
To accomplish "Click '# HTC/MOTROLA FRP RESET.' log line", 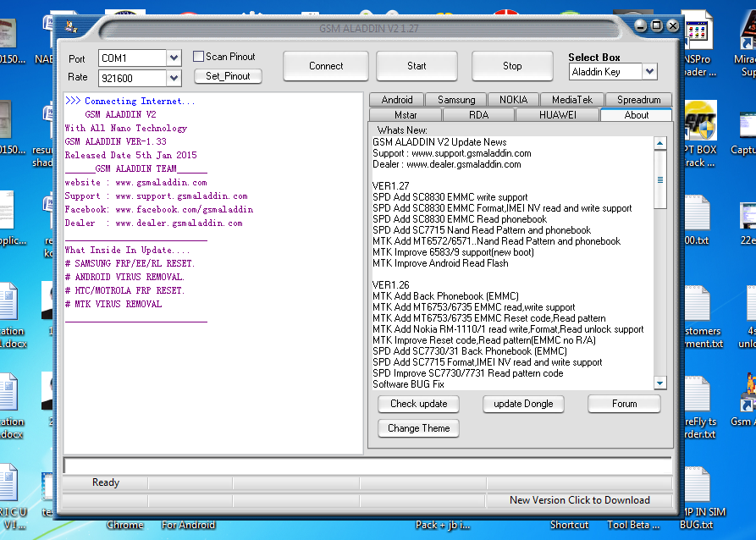I will 124,290.
